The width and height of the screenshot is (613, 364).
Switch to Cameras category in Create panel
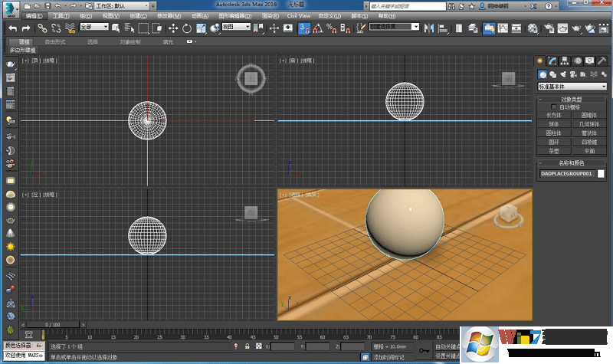[573, 74]
